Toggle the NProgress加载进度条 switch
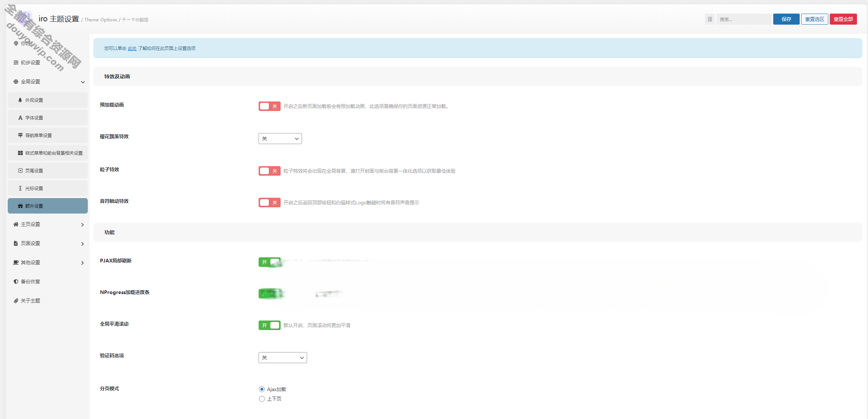This screenshot has height=419, width=868. (x=270, y=294)
